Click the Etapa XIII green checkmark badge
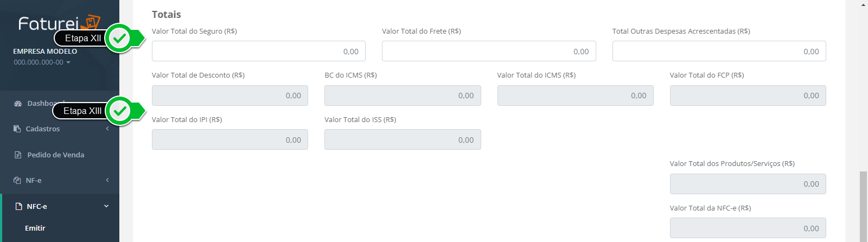This screenshot has height=242, width=868. click(x=120, y=111)
